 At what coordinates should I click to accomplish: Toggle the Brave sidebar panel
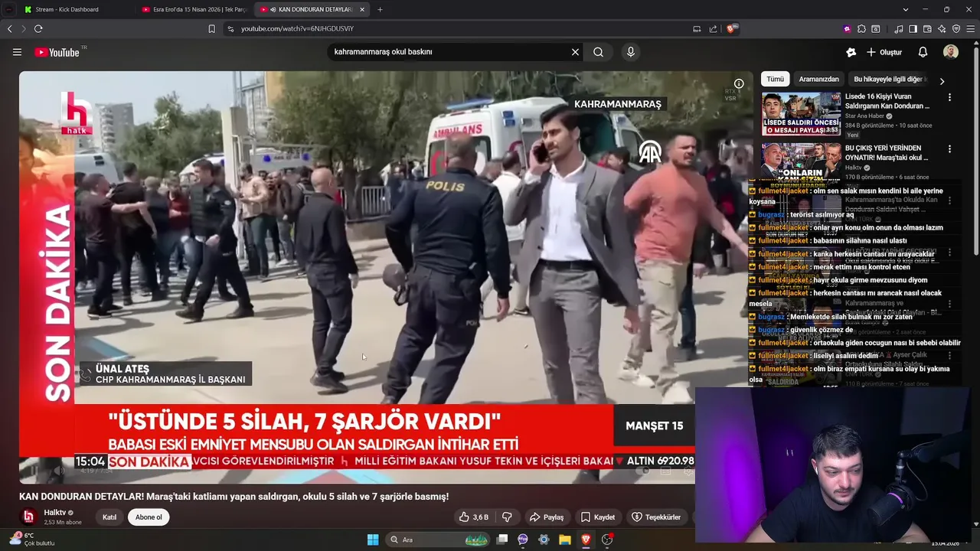[x=913, y=28]
